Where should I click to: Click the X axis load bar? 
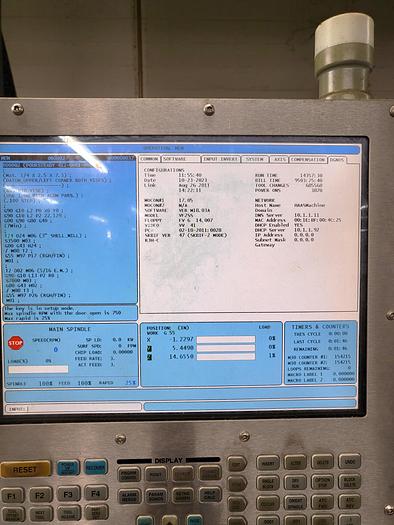(x=226, y=340)
